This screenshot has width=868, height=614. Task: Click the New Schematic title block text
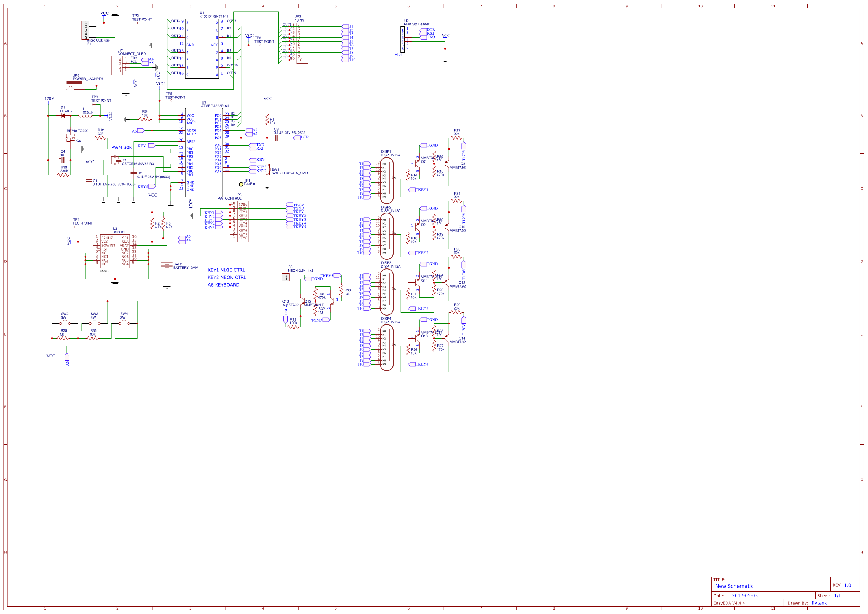733,586
